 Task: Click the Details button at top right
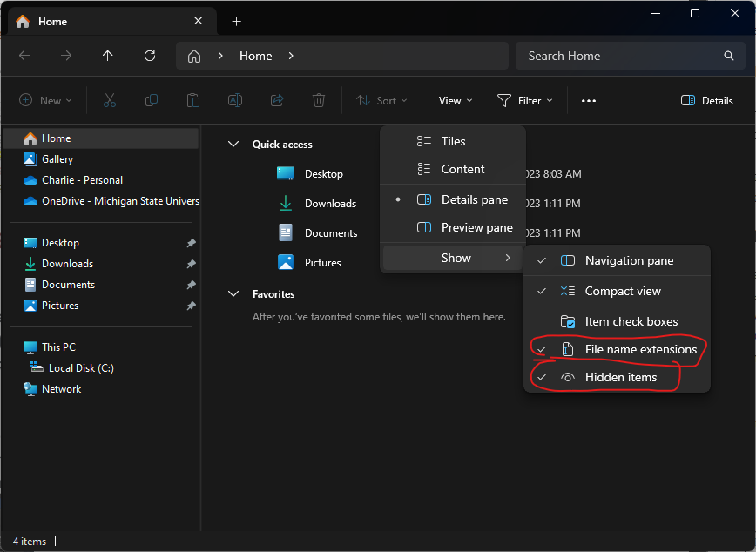pyautogui.click(x=706, y=101)
